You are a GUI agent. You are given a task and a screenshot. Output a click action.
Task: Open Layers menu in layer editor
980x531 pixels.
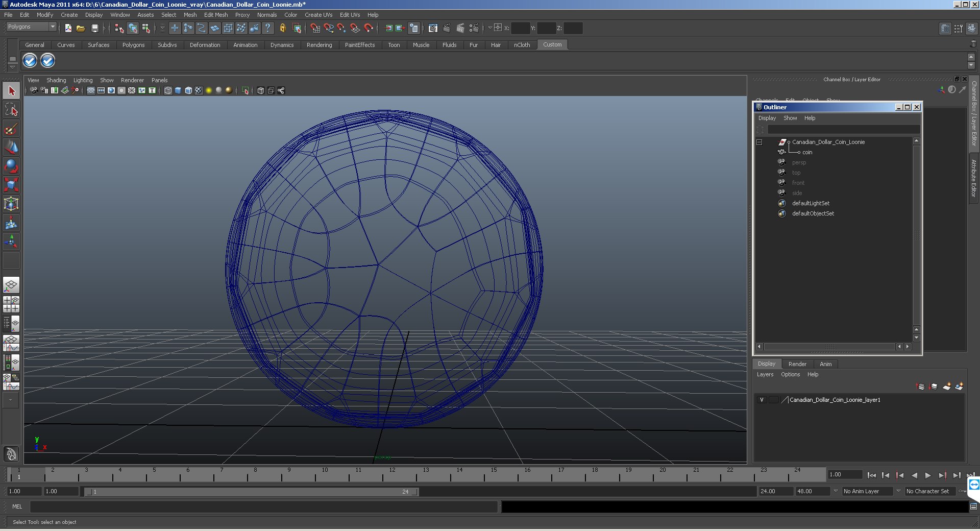765,374
